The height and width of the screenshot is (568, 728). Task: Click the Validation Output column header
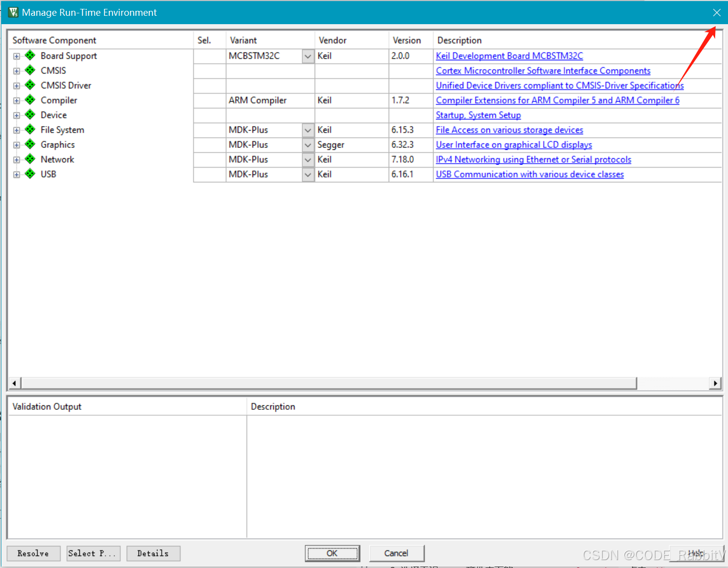click(x=127, y=407)
